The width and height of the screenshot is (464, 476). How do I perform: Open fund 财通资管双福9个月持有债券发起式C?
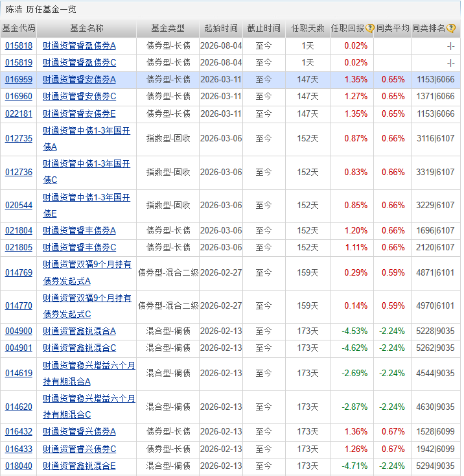tap(87, 306)
